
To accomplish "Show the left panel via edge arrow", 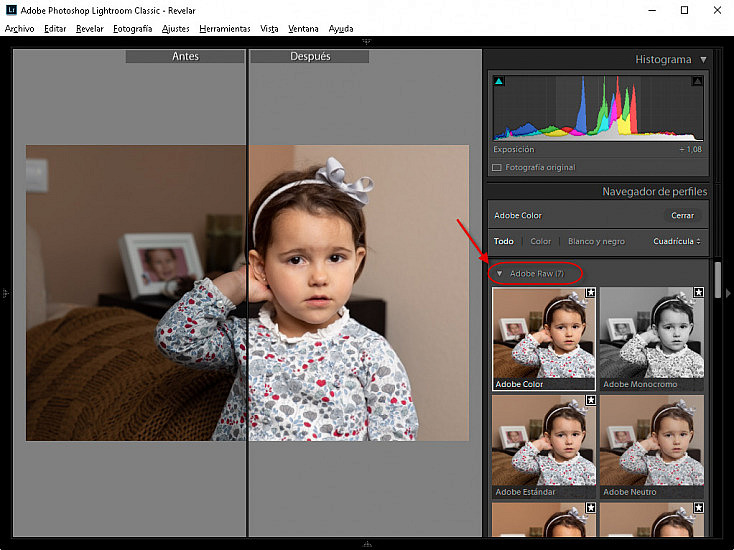I will coord(5,293).
